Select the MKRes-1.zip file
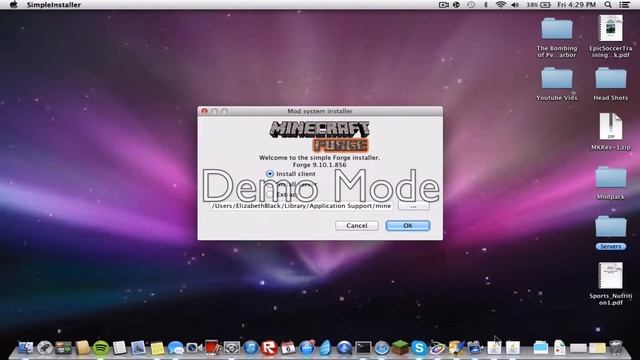Screen dimensions: 640x360 (611, 131)
